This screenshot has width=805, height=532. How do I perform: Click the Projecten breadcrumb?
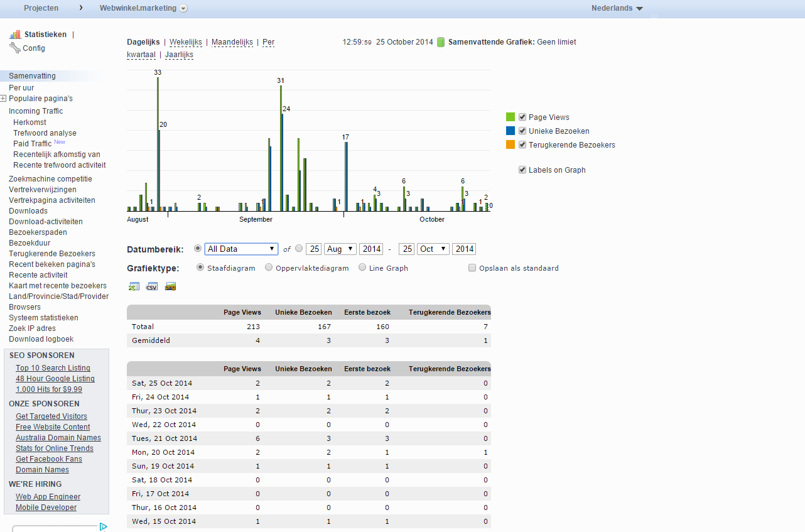click(x=41, y=8)
